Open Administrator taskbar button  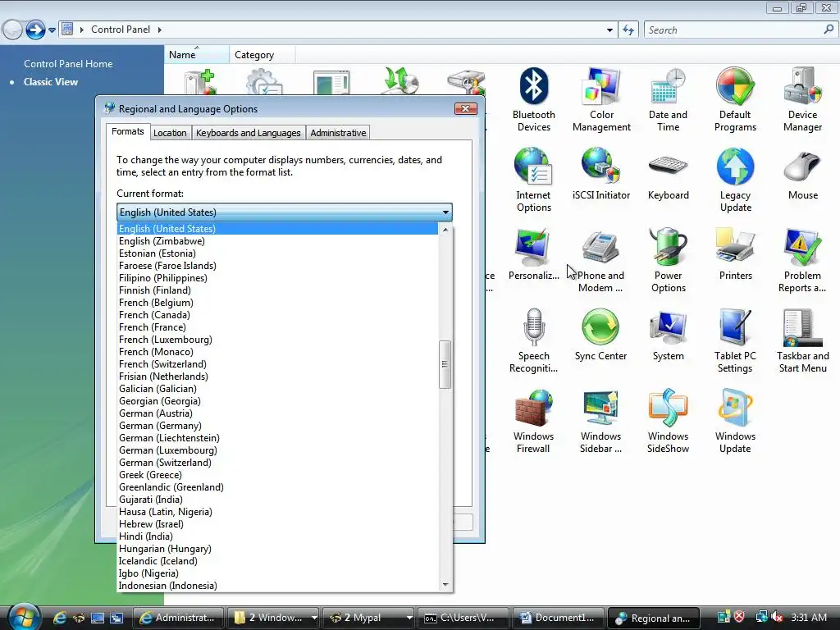click(178, 618)
